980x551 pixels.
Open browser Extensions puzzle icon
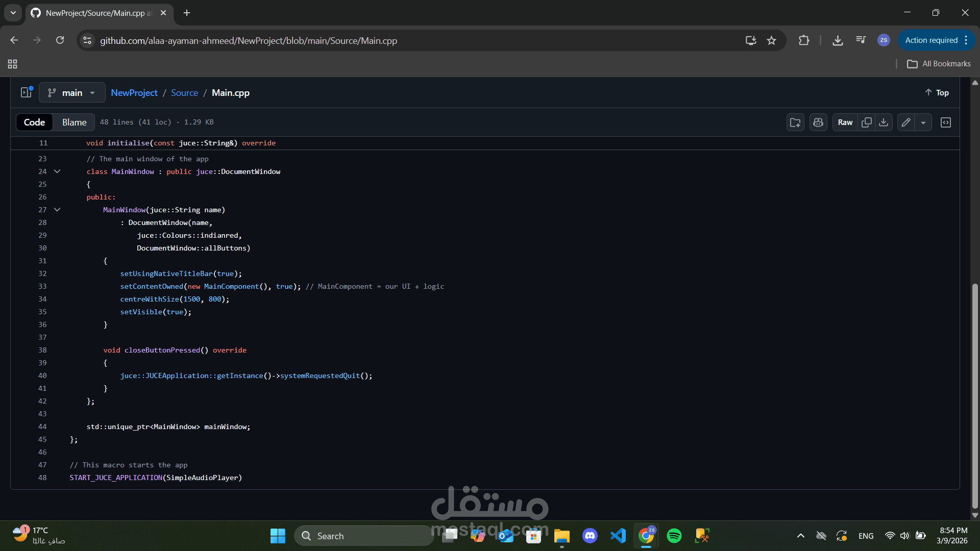(x=803, y=40)
